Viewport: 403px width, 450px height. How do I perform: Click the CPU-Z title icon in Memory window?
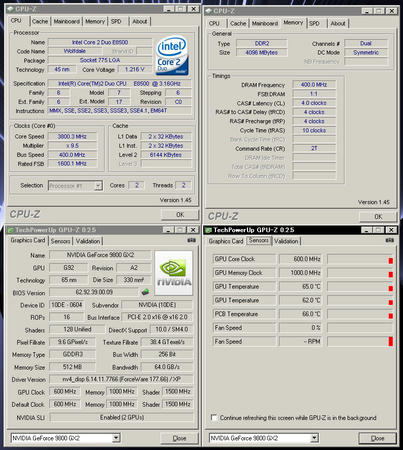[209, 11]
